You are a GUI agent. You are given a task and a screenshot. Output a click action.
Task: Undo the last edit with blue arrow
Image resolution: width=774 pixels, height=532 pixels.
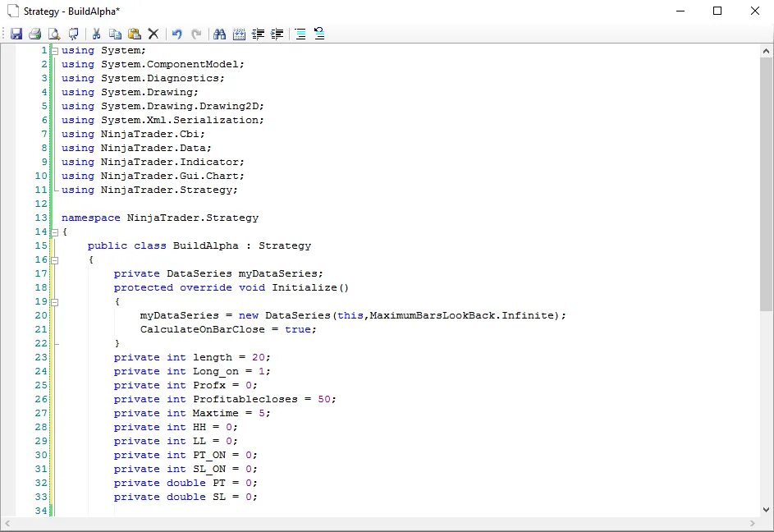pos(176,34)
